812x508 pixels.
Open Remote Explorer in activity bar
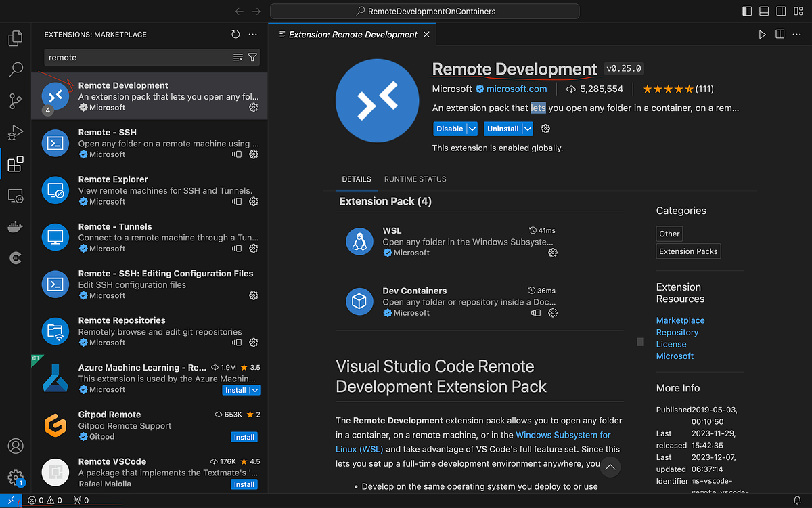pyautogui.click(x=15, y=196)
